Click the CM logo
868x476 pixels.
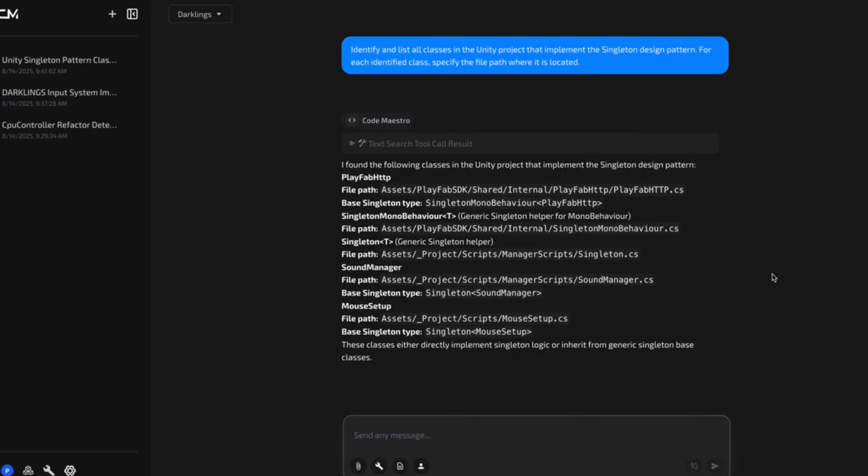click(x=9, y=14)
